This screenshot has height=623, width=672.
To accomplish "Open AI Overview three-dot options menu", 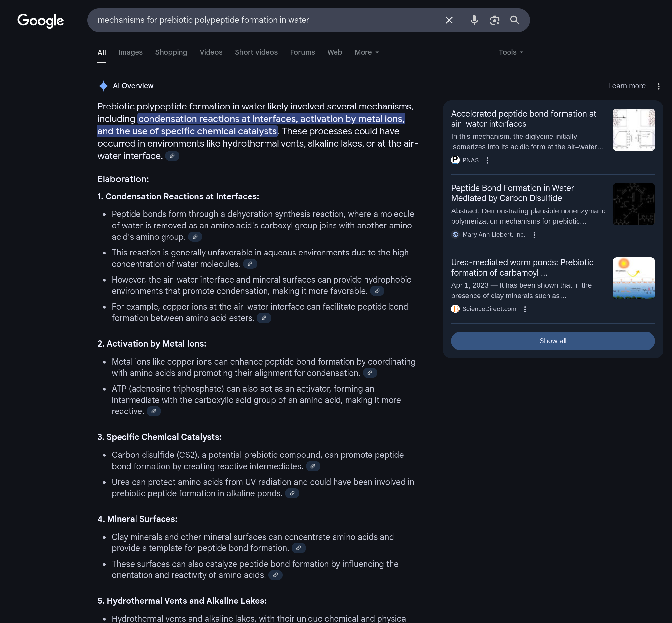I will [x=658, y=86].
